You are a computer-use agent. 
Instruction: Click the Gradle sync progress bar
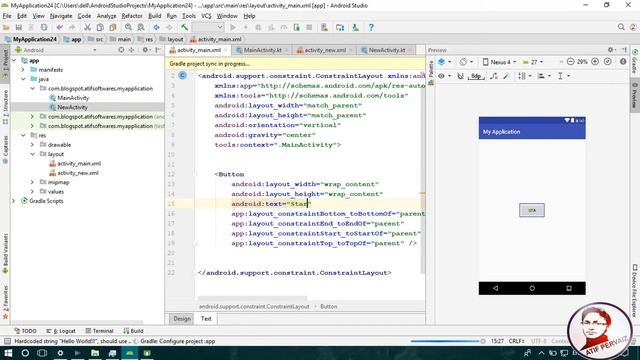[x=444, y=341]
